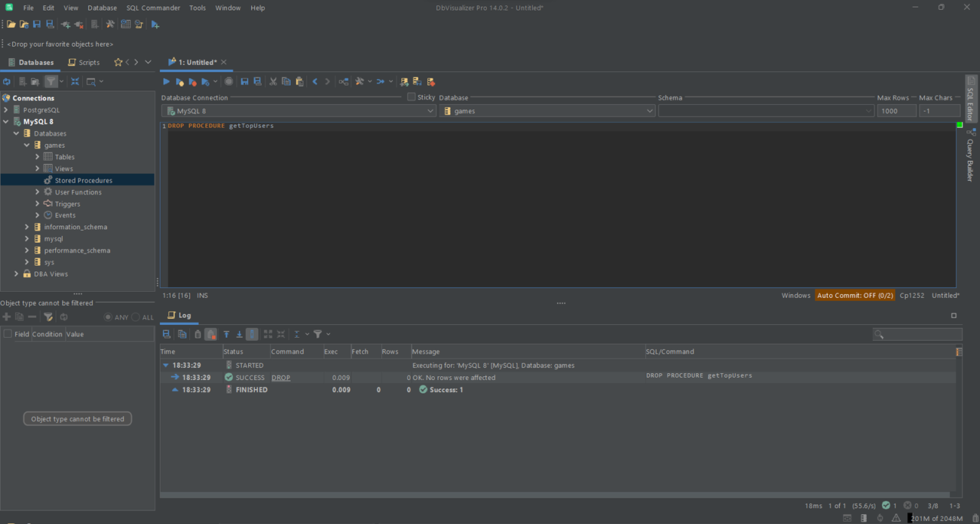Open the Export Log icon in Log toolbar
This screenshot has height=524, width=980.
pyautogui.click(x=166, y=334)
